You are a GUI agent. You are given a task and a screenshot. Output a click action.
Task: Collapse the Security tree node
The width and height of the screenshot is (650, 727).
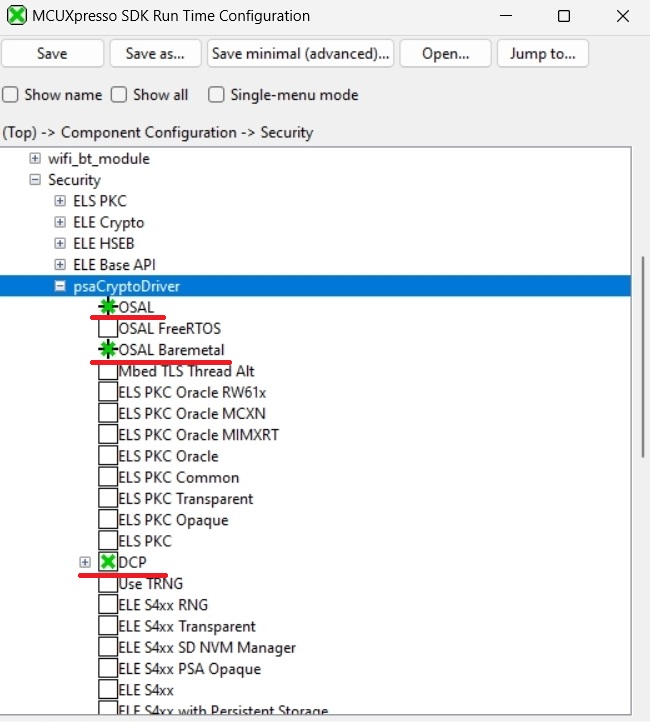[35, 180]
